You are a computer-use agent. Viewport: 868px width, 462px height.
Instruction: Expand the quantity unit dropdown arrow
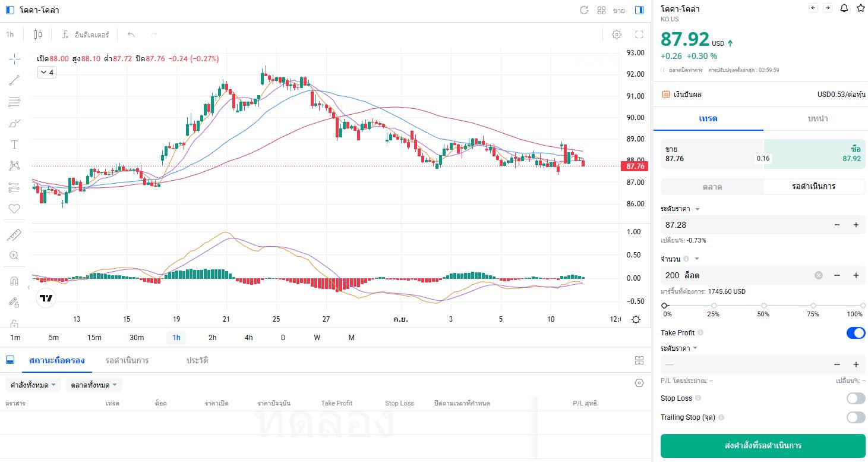pos(697,259)
